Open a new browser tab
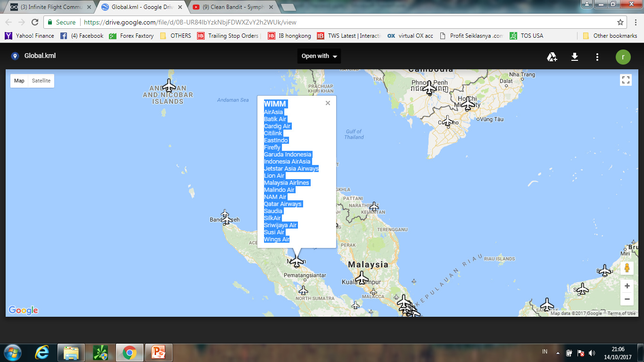Image resolution: width=644 pixels, height=362 pixels. point(288,7)
